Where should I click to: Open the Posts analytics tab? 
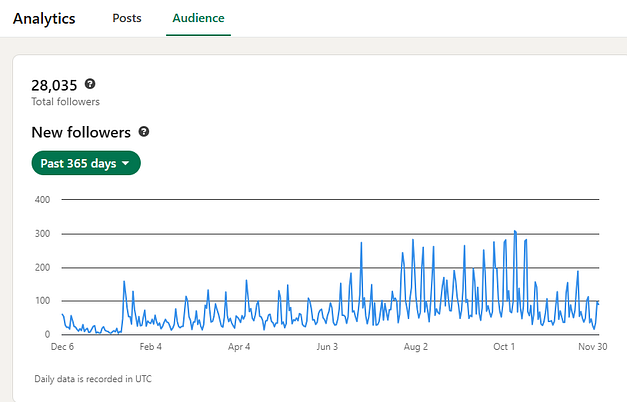[127, 18]
